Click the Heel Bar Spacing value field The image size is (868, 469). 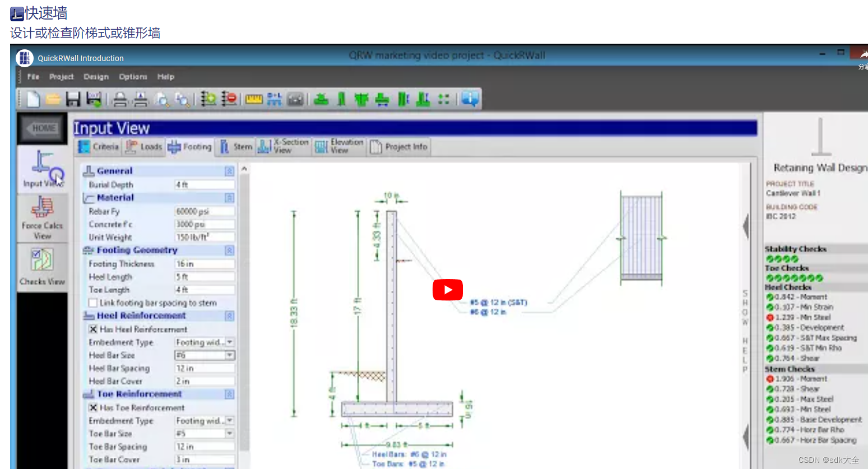point(205,368)
